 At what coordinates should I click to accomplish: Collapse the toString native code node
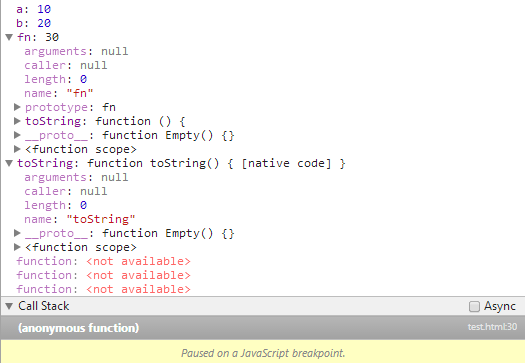click(9, 163)
